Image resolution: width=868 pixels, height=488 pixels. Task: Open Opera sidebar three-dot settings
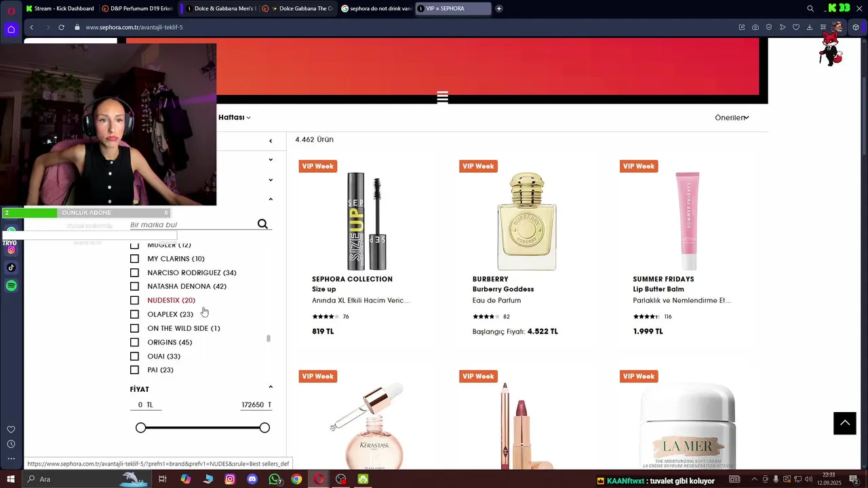[x=11, y=459]
